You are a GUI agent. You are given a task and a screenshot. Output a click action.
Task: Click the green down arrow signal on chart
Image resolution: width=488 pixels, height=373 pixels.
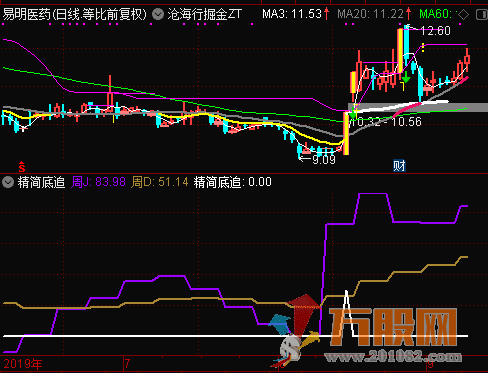pyautogui.click(x=406, y=77)
